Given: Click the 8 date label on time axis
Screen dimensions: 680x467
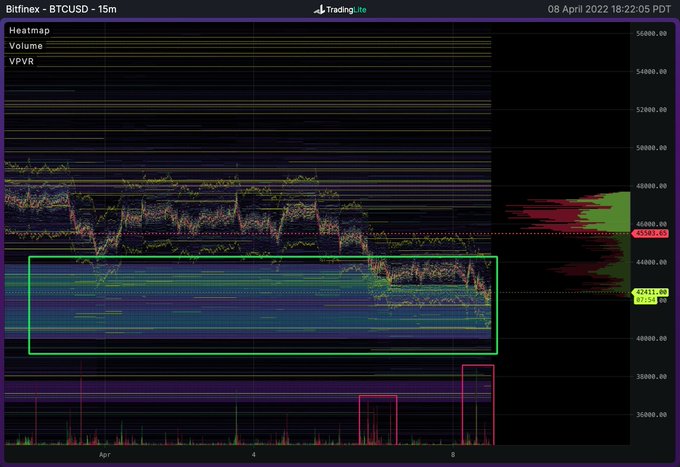Looking at the screenshot, I should pos(453,455).
